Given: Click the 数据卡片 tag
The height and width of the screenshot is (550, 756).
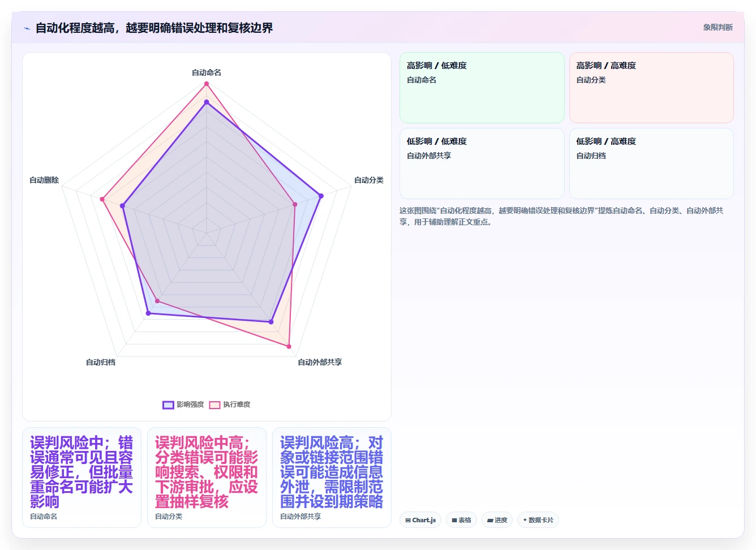Looking at the screenshot, I should (x=538, y=520).
